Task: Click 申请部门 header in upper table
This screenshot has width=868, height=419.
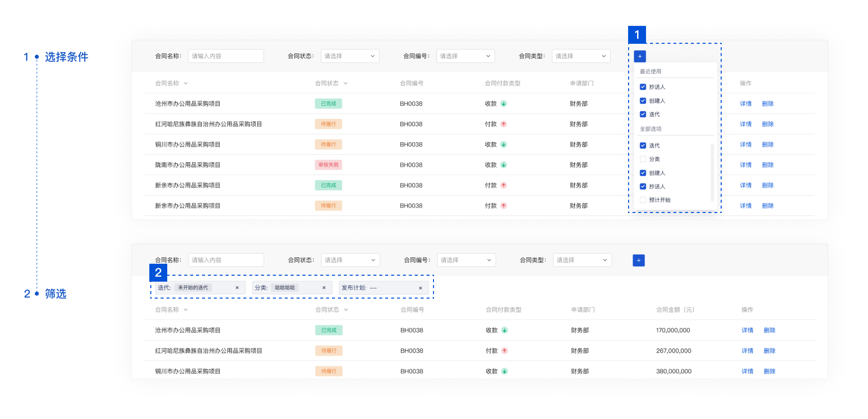Action: (582, 84)
